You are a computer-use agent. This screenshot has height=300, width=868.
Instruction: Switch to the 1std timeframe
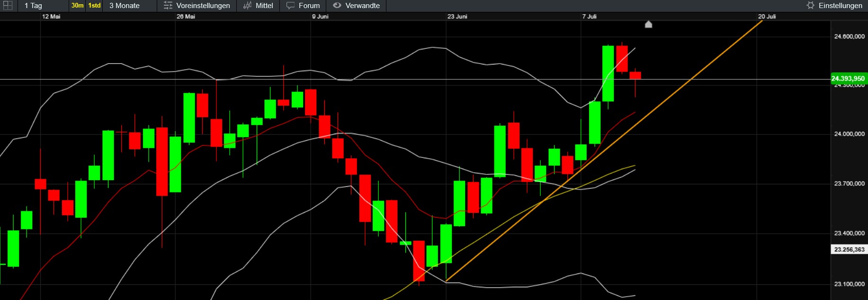(x=94, y=6)
